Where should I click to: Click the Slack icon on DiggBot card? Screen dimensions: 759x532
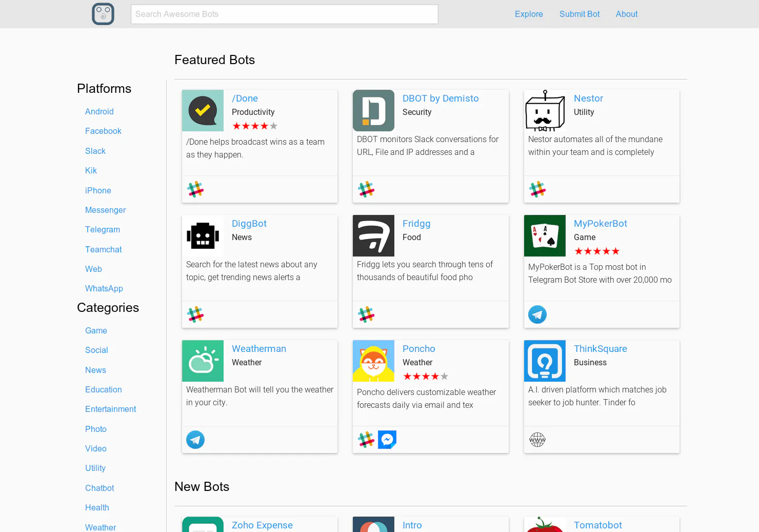click(x=195, y=314)
